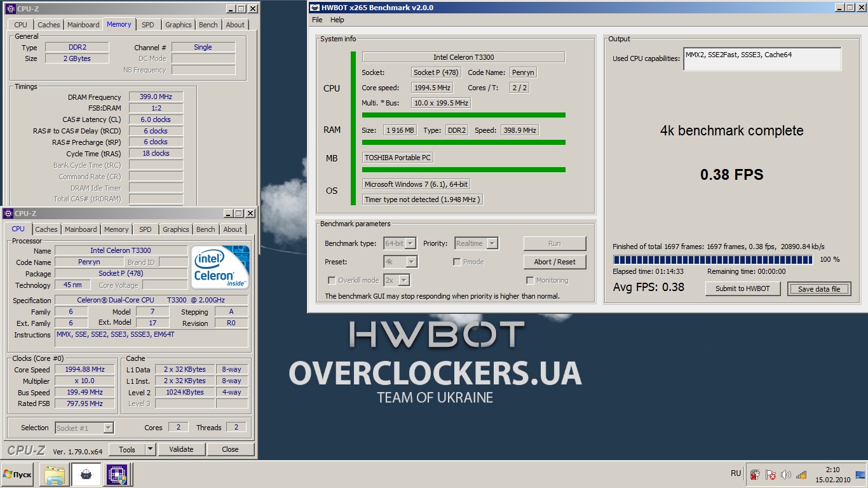
Task: Click the Core Speed value 1994.88 MHz
Action: click(85, 369)
